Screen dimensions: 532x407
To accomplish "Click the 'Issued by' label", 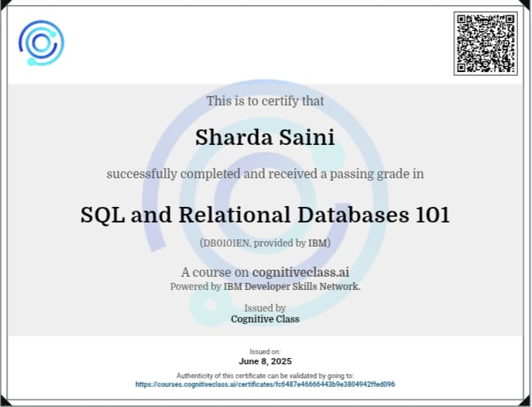I will tap(265, 308).
